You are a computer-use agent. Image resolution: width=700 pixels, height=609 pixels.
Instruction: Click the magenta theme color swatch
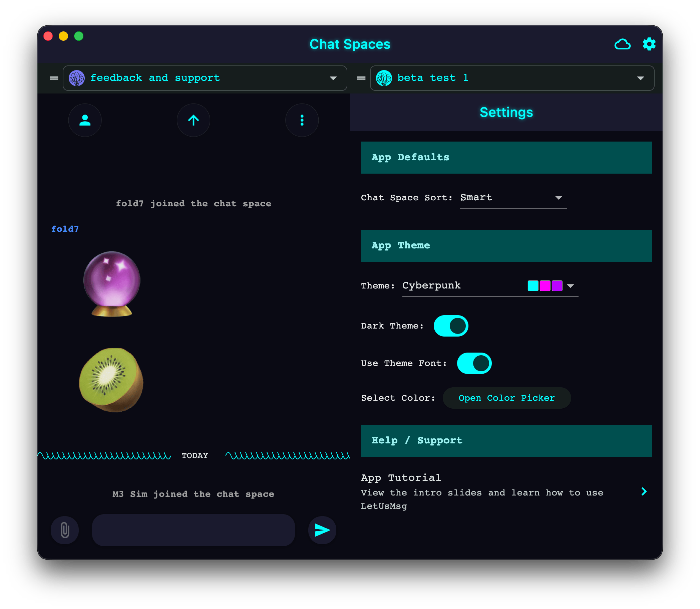(545, 286)
